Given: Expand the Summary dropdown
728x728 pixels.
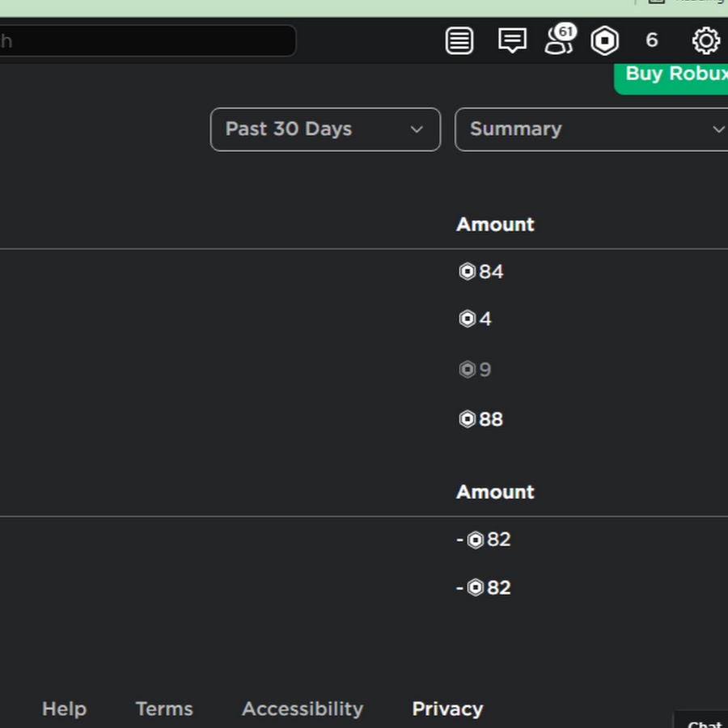Looking at the screenshot, I should (590, 129).
